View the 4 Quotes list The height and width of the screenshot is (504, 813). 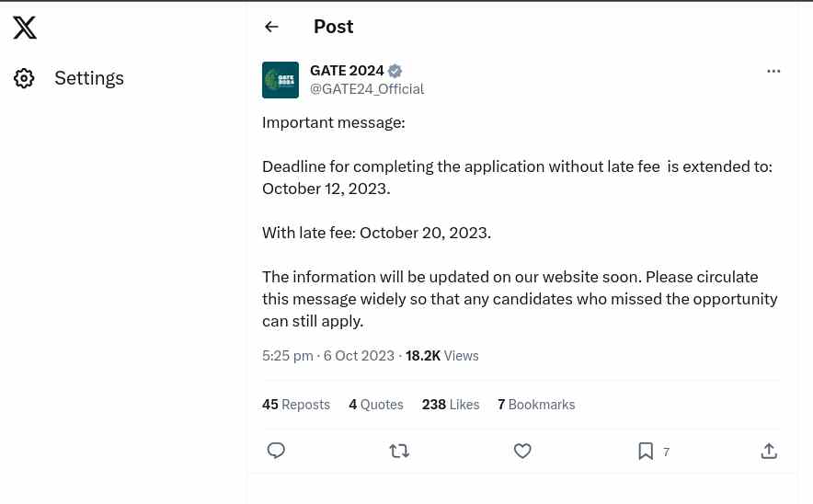tap(376, 405)
